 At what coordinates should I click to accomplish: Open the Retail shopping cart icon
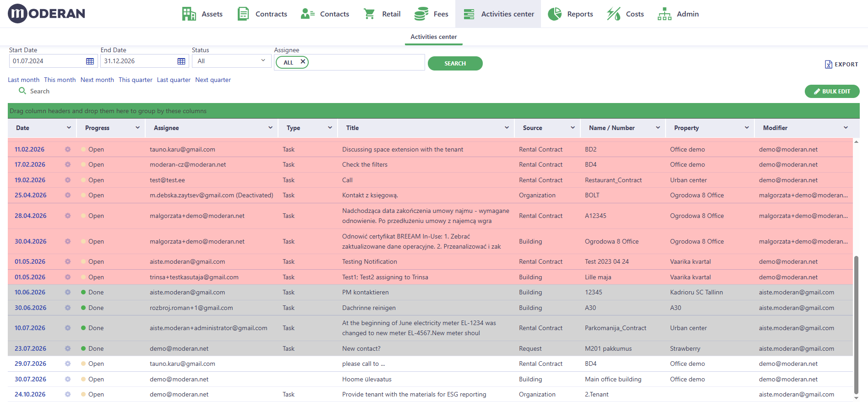click(369, 14)
